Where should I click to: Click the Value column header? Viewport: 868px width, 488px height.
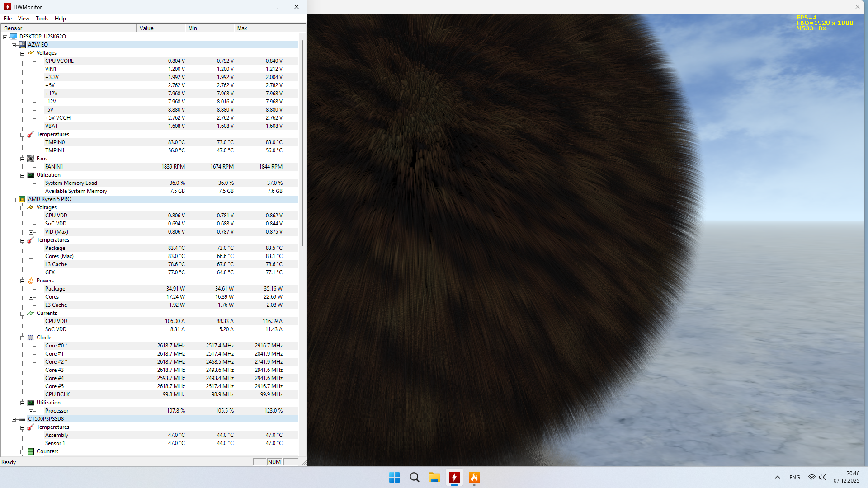click(x=160, y=28)
